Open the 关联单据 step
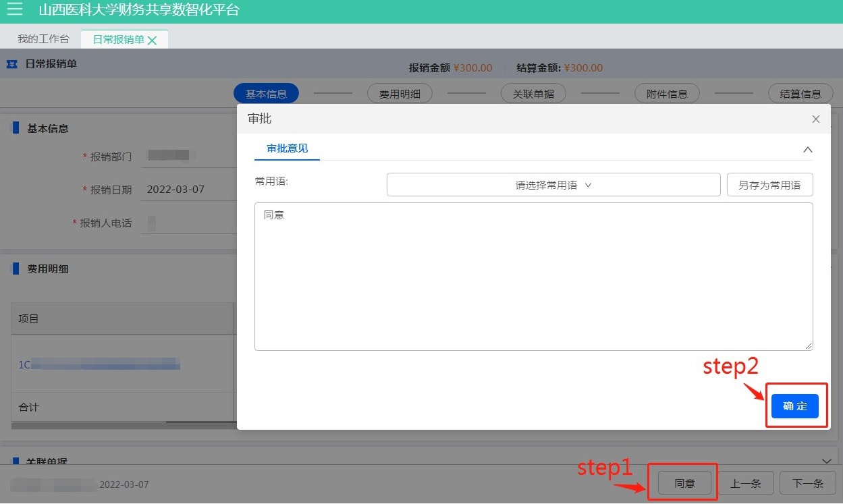Image resolution: width=843 pixels, height=504 pixels. click(x=533, y=94)
